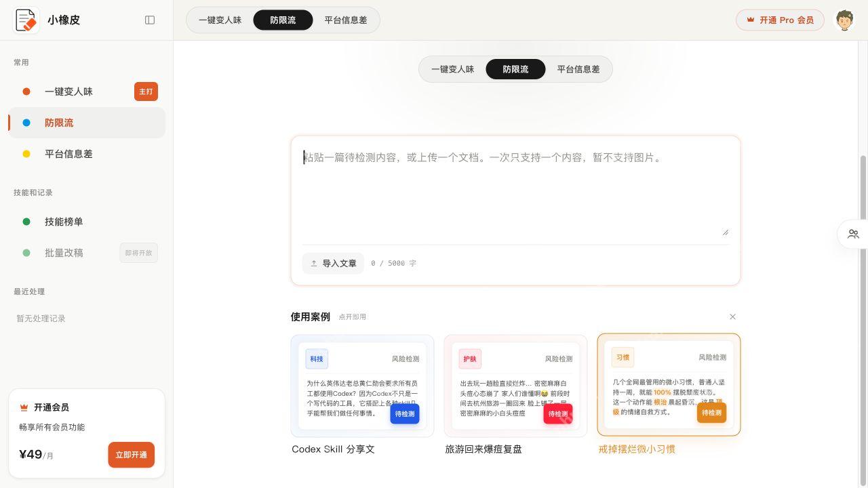Click the orange dot beside 一键变人味

coord(26,91)
